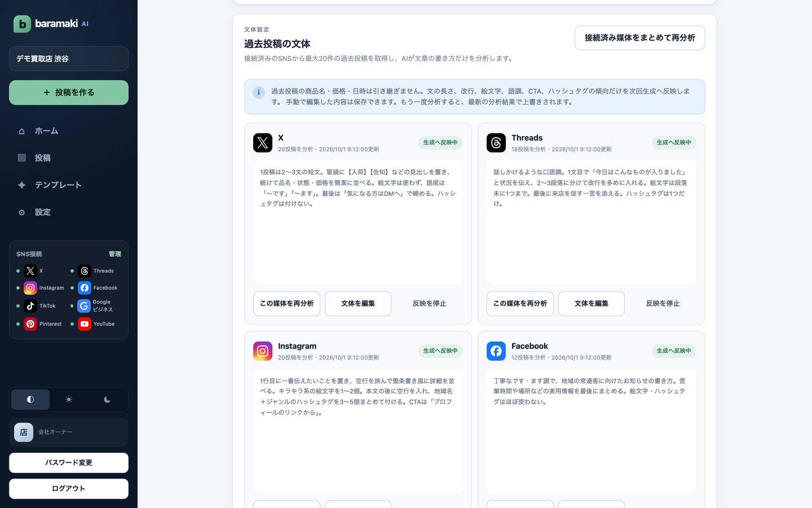Click the Facebook icon in SNS接続 panel

point(84,288)
